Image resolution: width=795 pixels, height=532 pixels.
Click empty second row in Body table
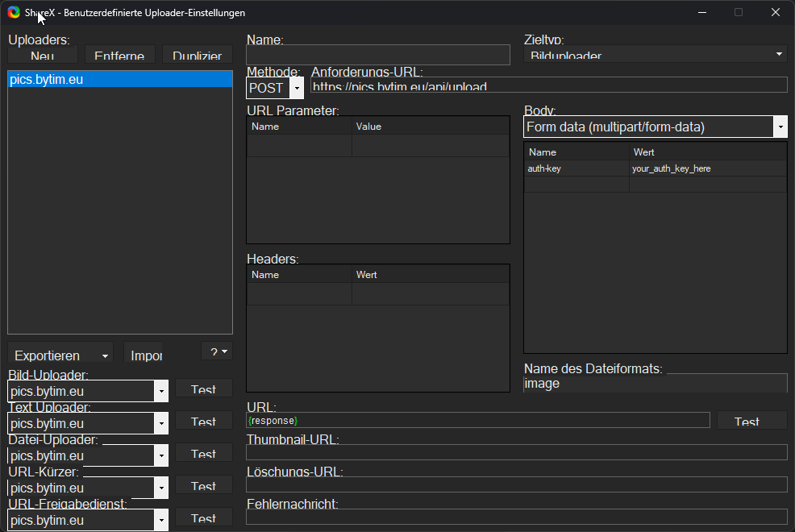[656, 185]
